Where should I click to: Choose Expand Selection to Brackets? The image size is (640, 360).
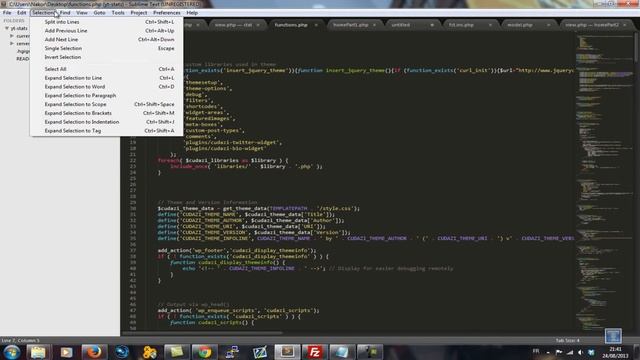[107, 113]
